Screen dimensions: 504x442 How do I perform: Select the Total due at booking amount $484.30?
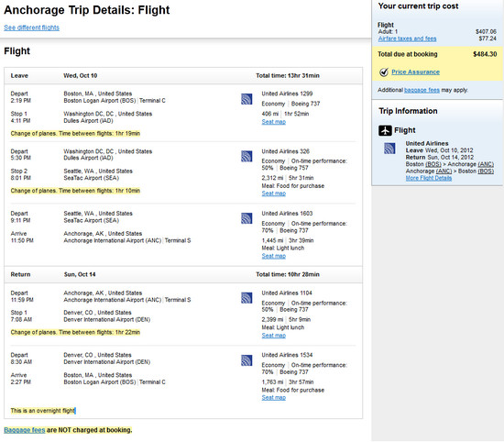pos(485,54)
